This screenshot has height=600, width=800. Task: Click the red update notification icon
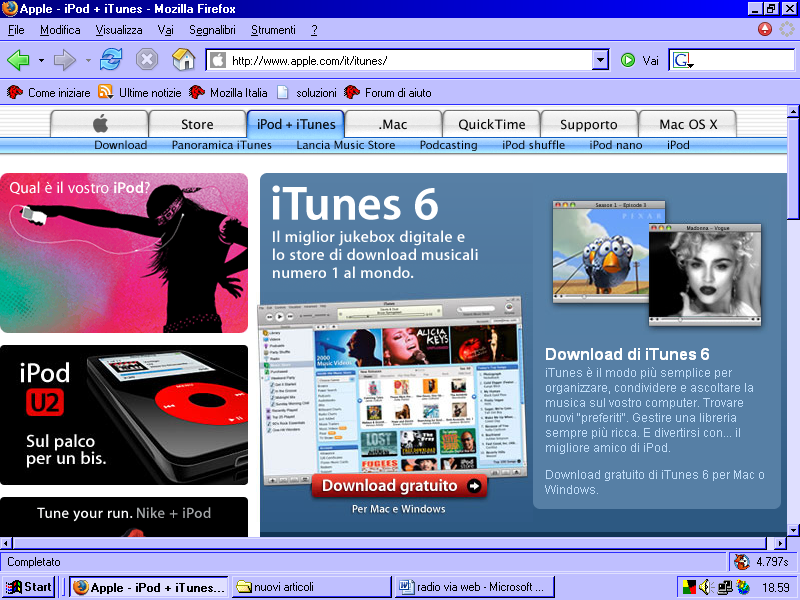(765, 30)
